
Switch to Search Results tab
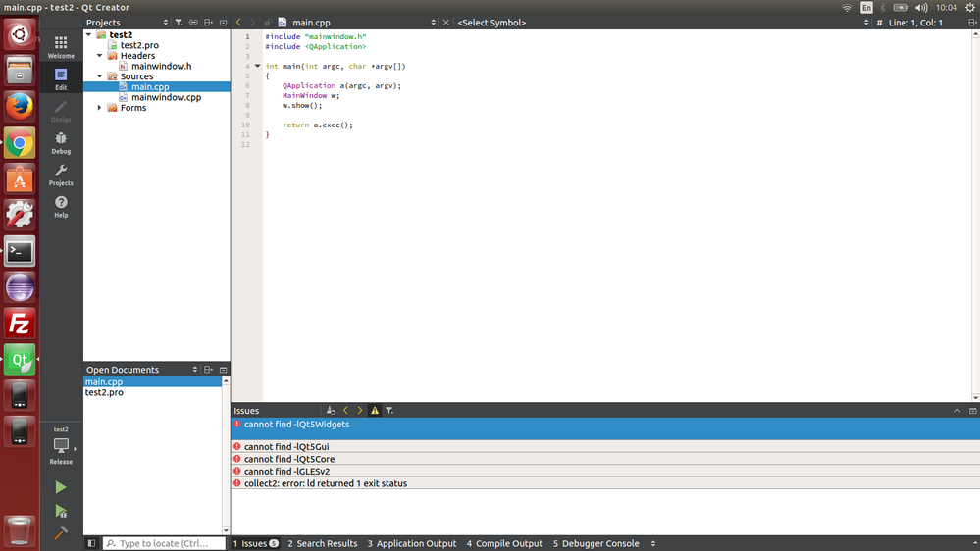(x=323, y=543)
